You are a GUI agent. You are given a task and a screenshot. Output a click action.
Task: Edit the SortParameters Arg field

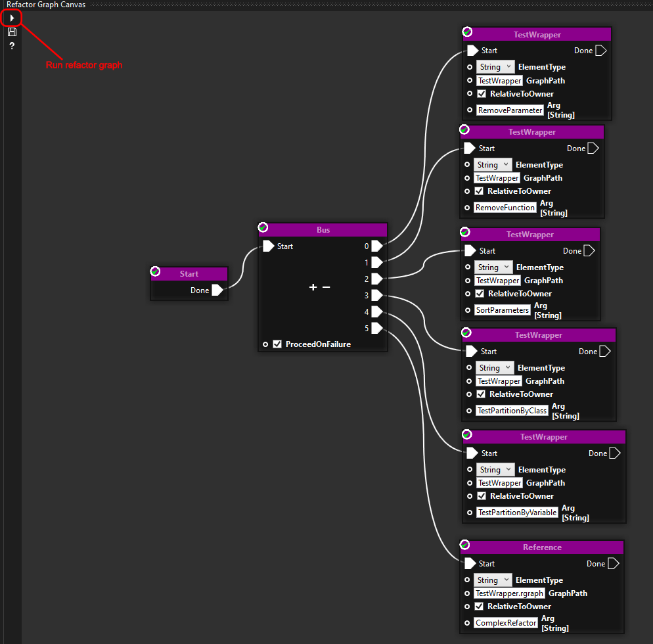[x=503, y=310]
